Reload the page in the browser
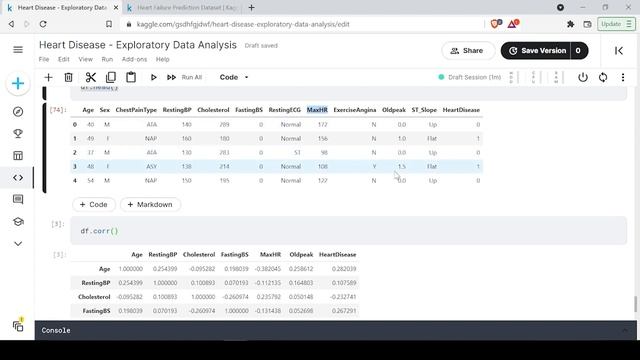640x360 pixels. (43, 24)
